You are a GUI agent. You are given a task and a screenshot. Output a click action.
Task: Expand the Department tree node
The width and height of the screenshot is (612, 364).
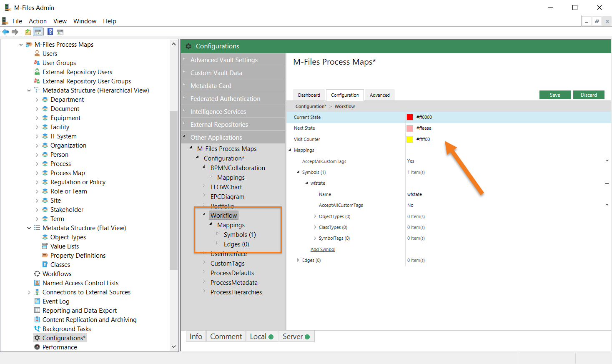tap(37, 100)
